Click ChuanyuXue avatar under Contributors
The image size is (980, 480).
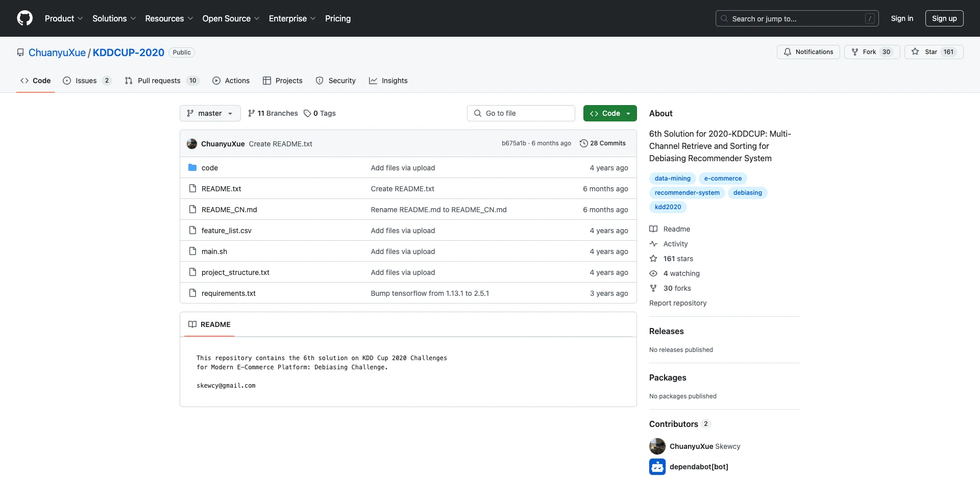[x=657, y=446]
